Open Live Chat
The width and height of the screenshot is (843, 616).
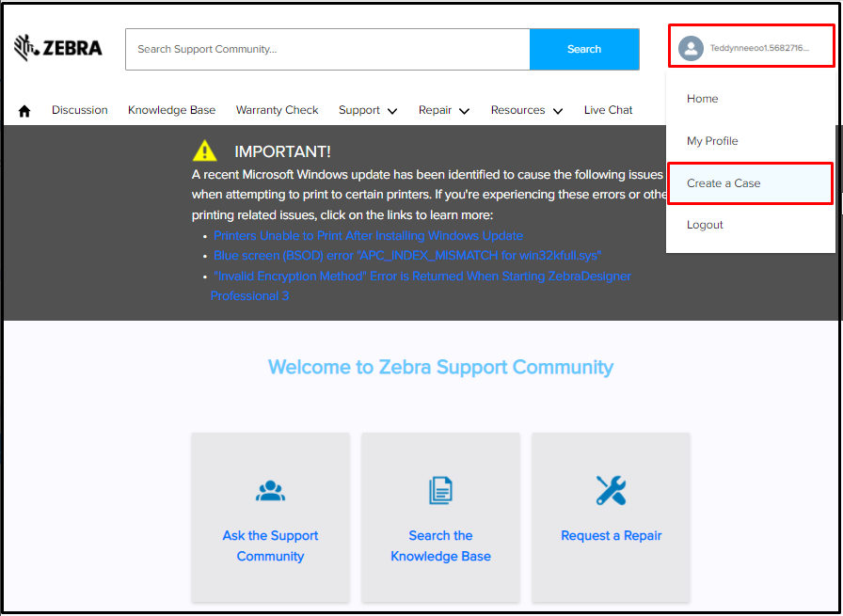pyautogui.click(x=608, y=110)
